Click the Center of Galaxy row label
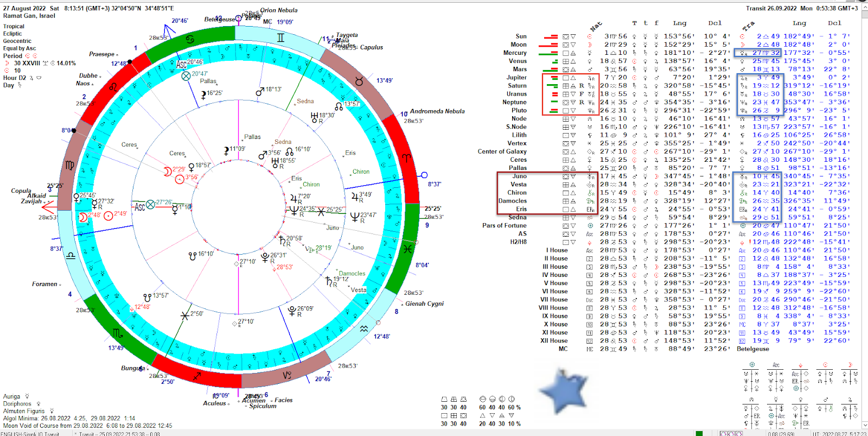Viewport: 868px width, 436px height. [502, 151]
